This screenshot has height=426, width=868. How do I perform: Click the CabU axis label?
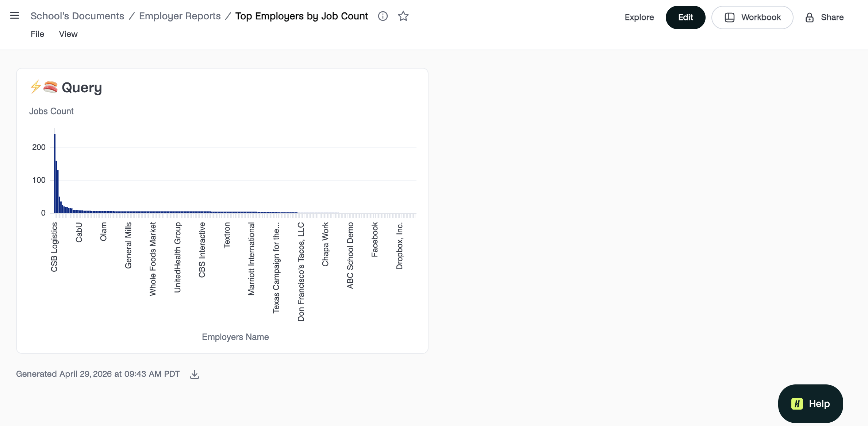click(79, 232)
